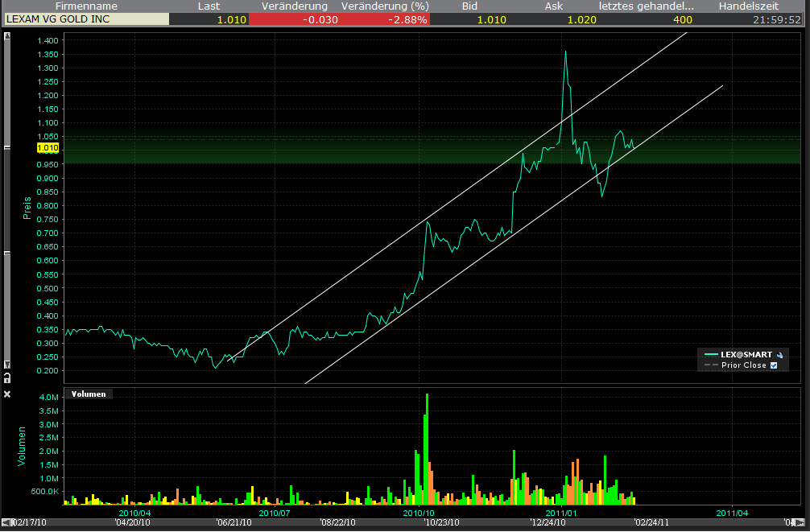810x532 pixels.
Task: Click the 10/23/10 scrollbar date marker
Action: click(442, 522)
